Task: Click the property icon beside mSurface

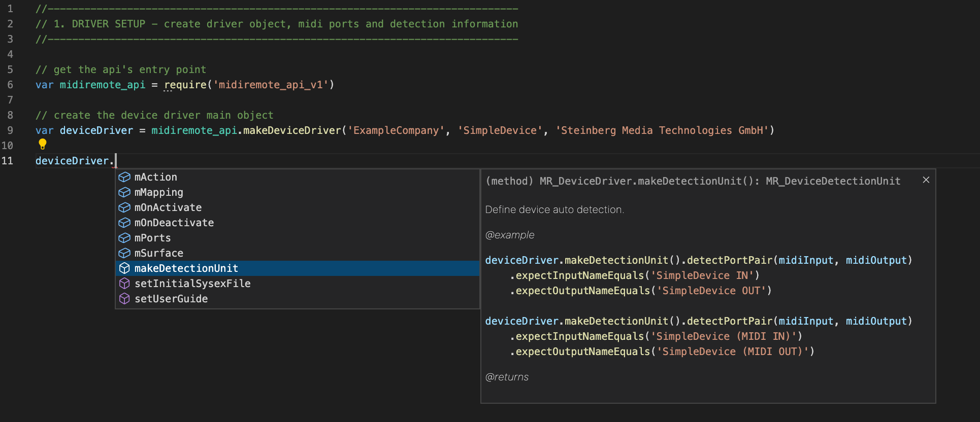Action: [x=124, y=253]
